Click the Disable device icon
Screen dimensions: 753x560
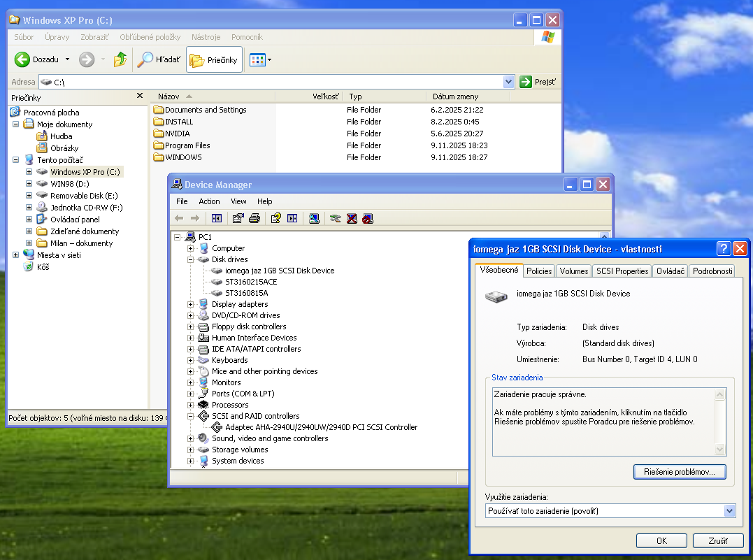368,219
